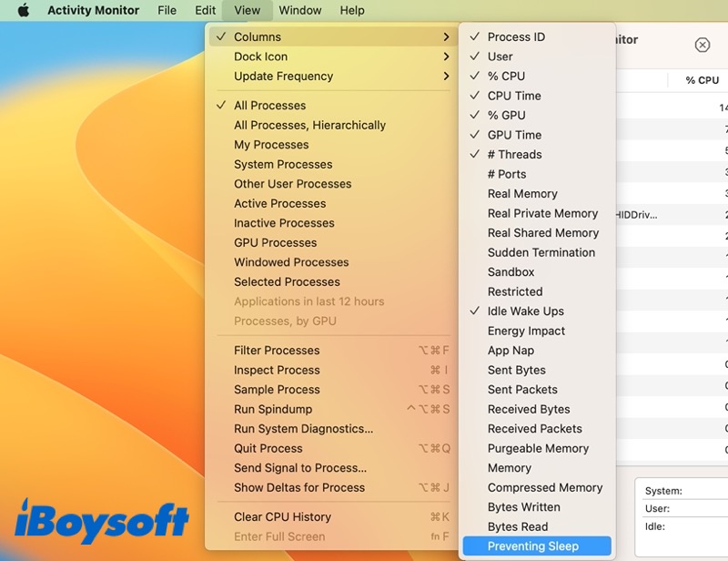Toggle the % GPU column off
This screenshot has width=728, height=561.
pos(506,116)
